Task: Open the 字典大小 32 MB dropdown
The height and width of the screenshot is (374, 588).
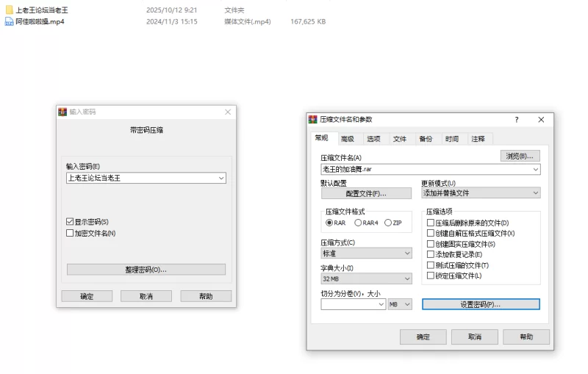Action: [366, 278]
